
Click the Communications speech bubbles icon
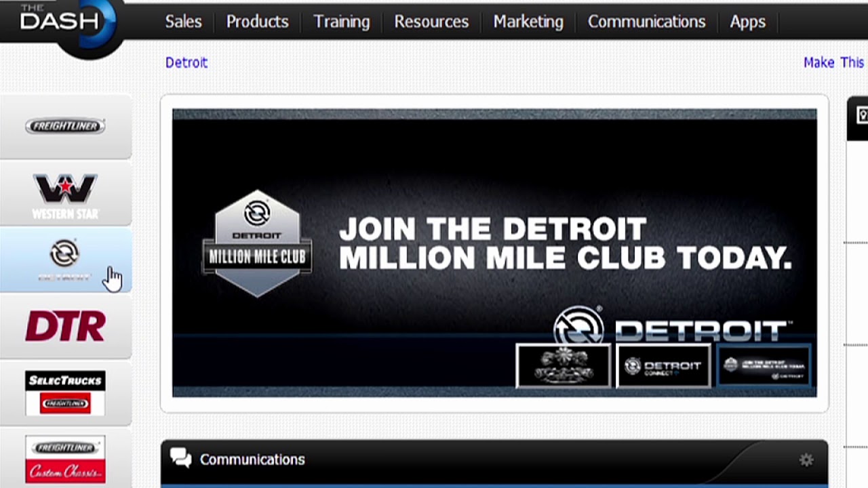pos(180,459)
